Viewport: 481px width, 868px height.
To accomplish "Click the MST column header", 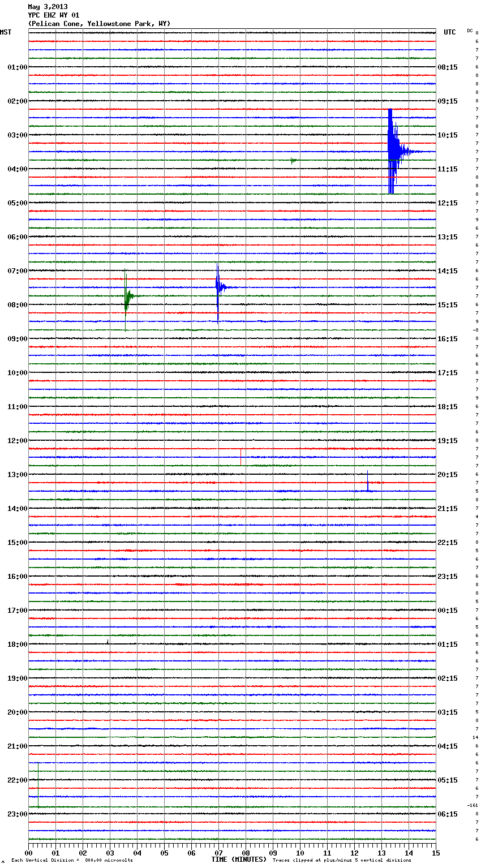I will coord(6,32).
